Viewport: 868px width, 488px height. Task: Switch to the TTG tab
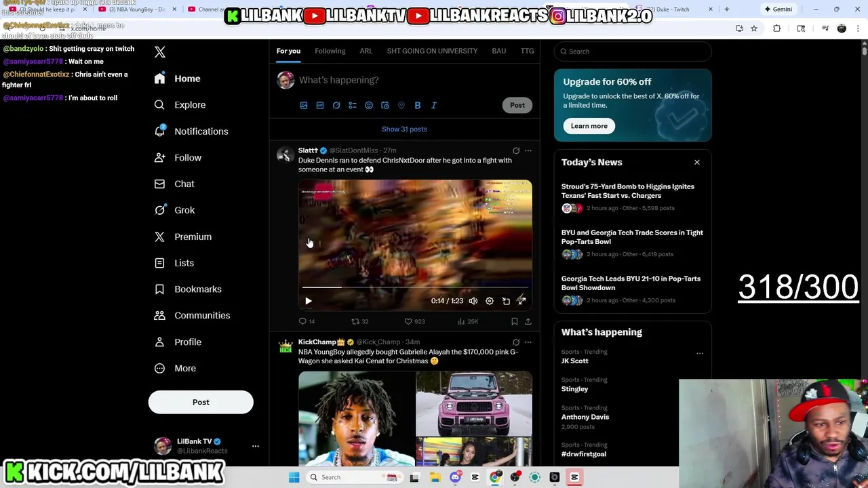[528, 51]
